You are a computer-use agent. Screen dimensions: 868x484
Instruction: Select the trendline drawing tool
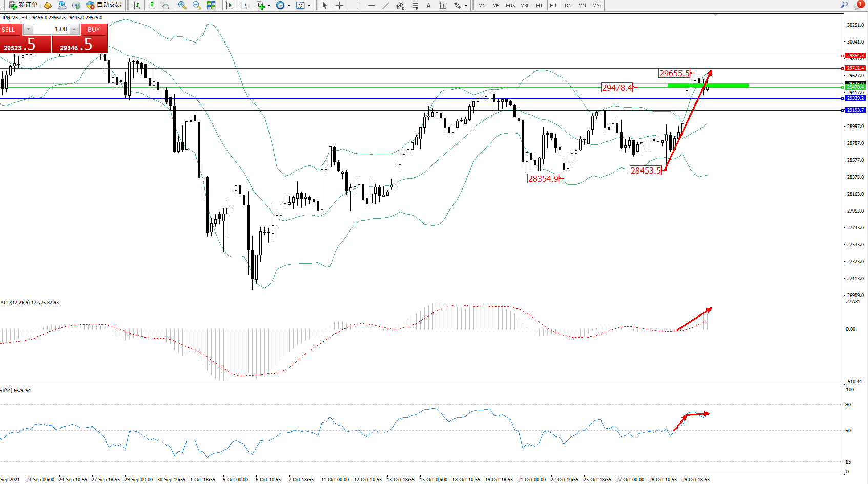pos(385,5)
